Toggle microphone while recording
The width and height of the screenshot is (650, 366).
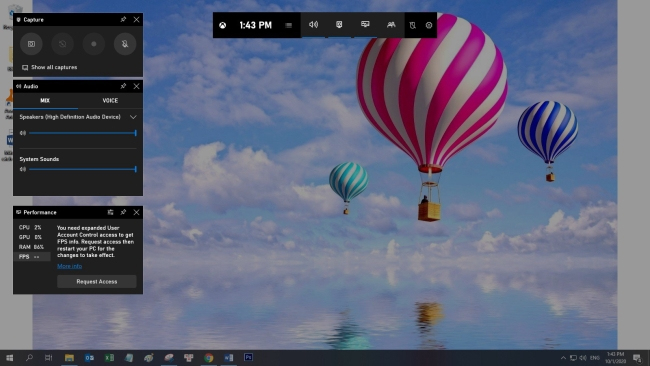tap(125, 44)
